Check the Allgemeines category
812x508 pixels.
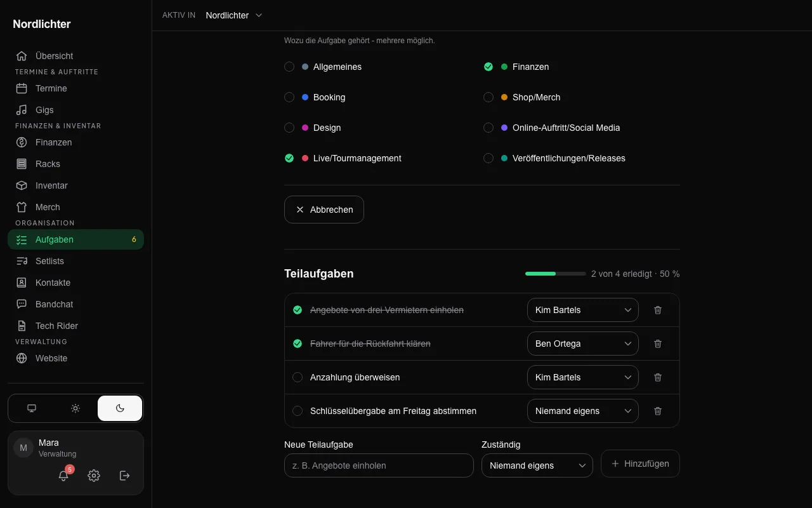click(x=289, y=67)
